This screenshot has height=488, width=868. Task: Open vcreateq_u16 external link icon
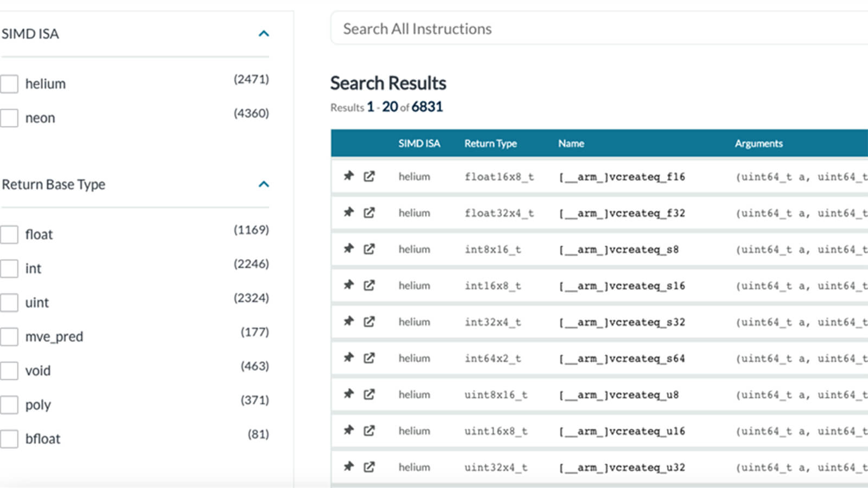click(x=369, y=431)
